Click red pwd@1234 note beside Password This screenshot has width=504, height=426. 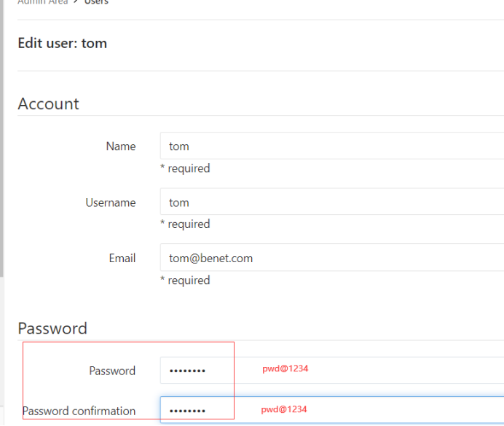click(x=286, y=369)
